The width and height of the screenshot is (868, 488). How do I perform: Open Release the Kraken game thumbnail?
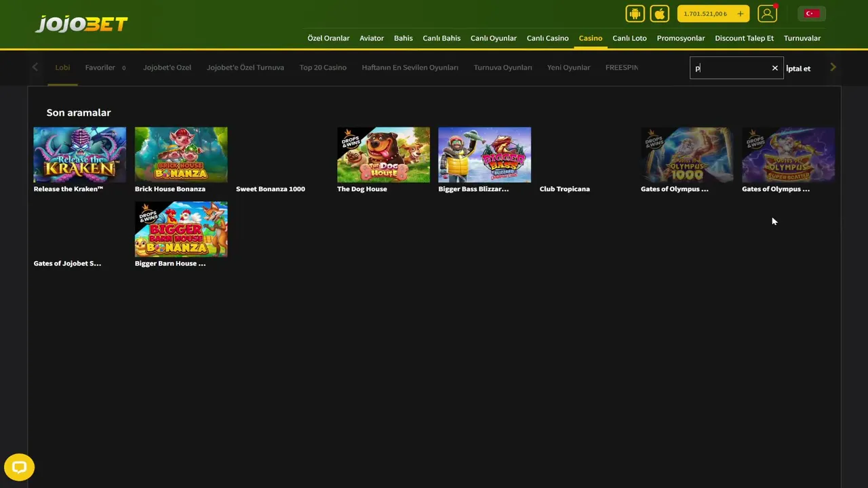click(80, 155)
